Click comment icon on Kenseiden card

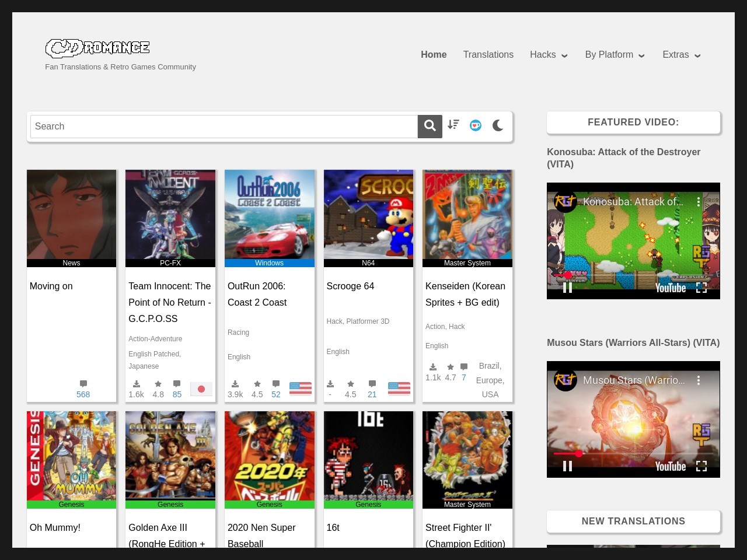click(464, 367)
